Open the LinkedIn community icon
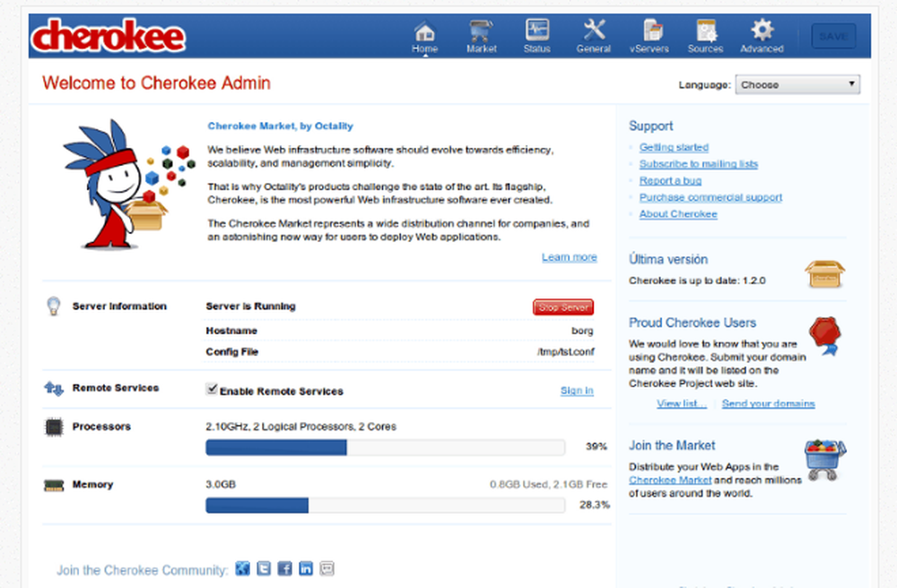Image resolution: width=897 pixels, height=588 pixels. click(306, 568)
